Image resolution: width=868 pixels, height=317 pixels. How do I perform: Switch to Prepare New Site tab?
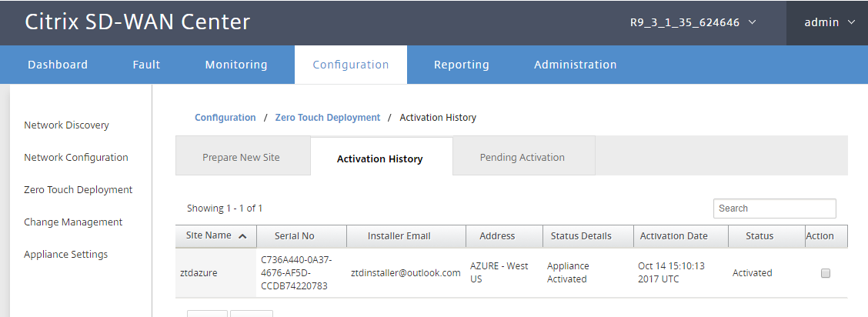pos(242,157)
